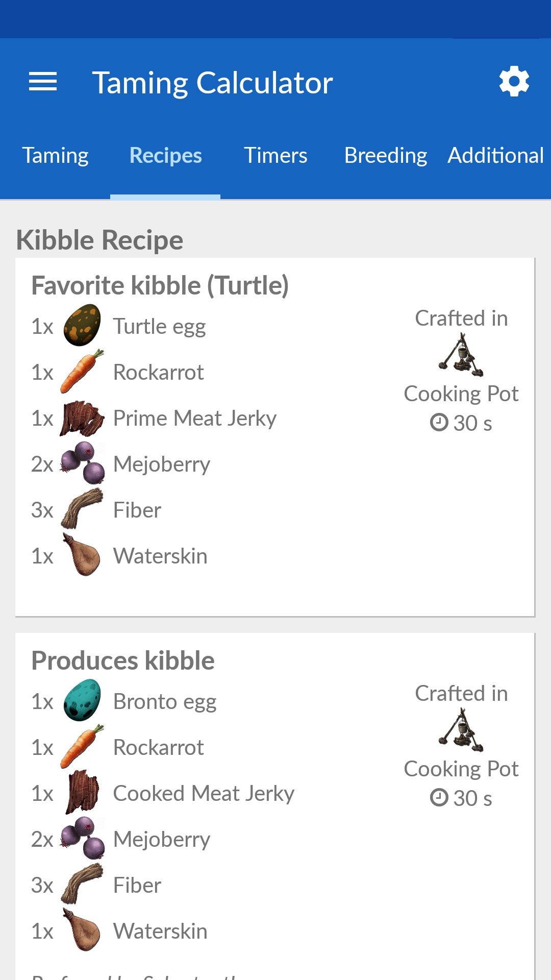Open the settings gear

514,81
